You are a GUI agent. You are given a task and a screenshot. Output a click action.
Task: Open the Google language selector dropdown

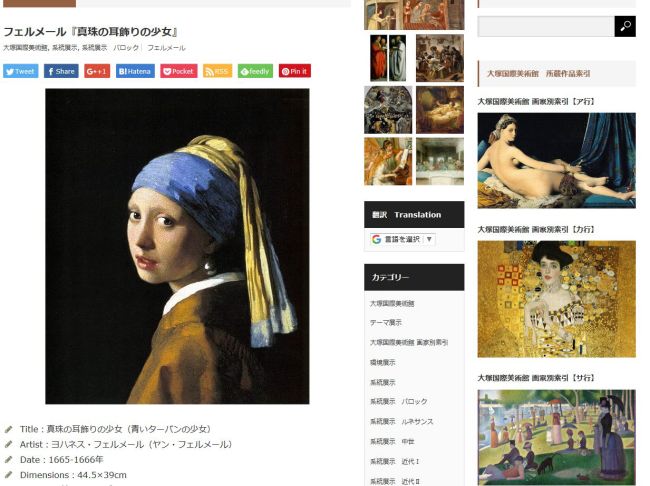click(x=403, y=239)
